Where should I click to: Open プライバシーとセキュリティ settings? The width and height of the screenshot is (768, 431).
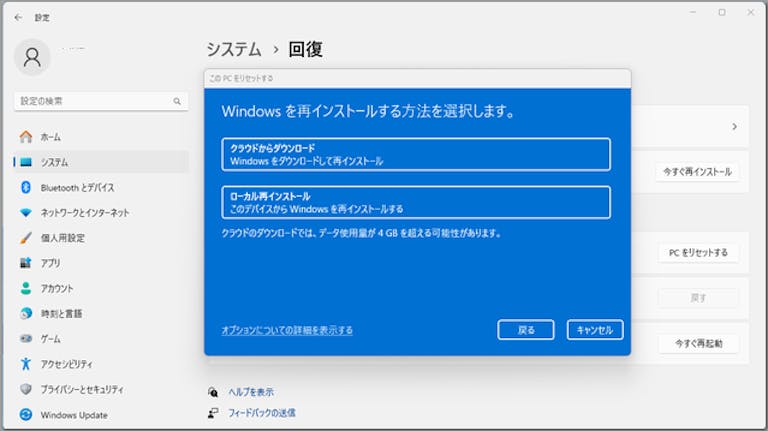pos(101,389)
